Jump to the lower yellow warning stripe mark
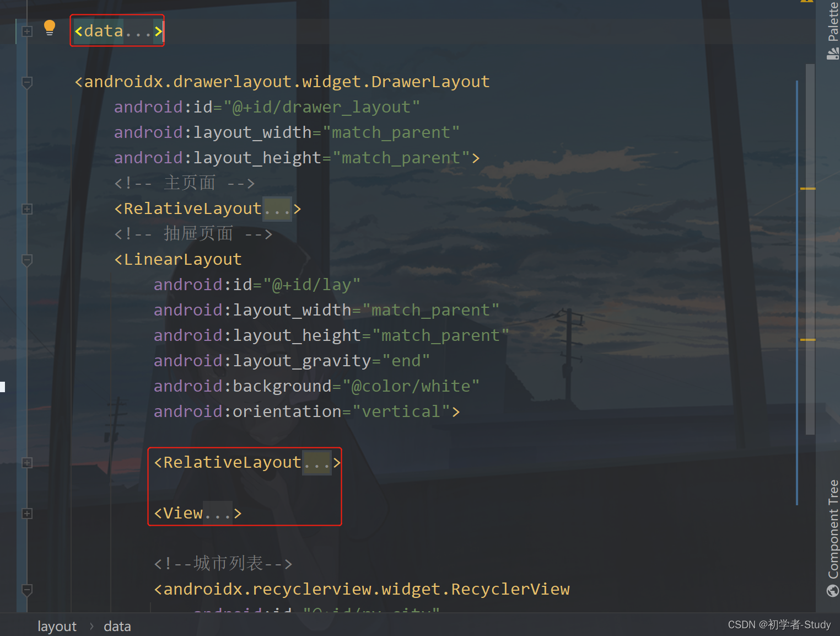This screenshot has width=840, height=636. (807, 340)
